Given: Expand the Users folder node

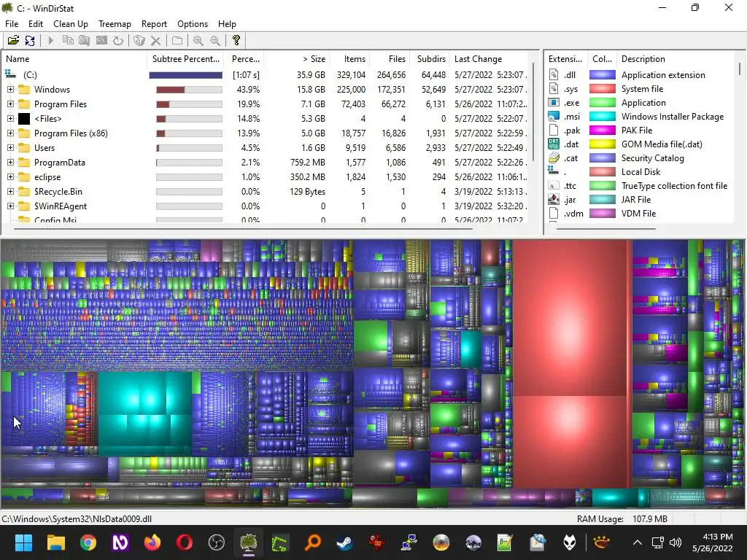Looking at the screenshot, I should tap(10, 147).
